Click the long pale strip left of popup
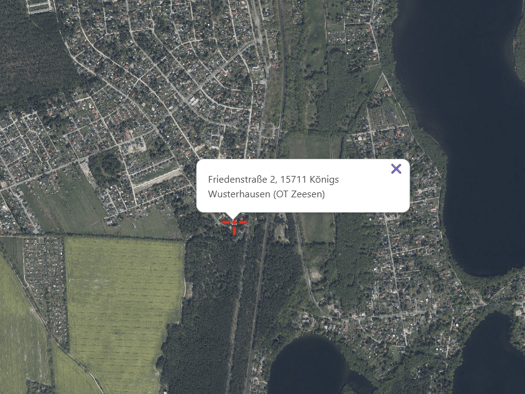 [157, 180]
